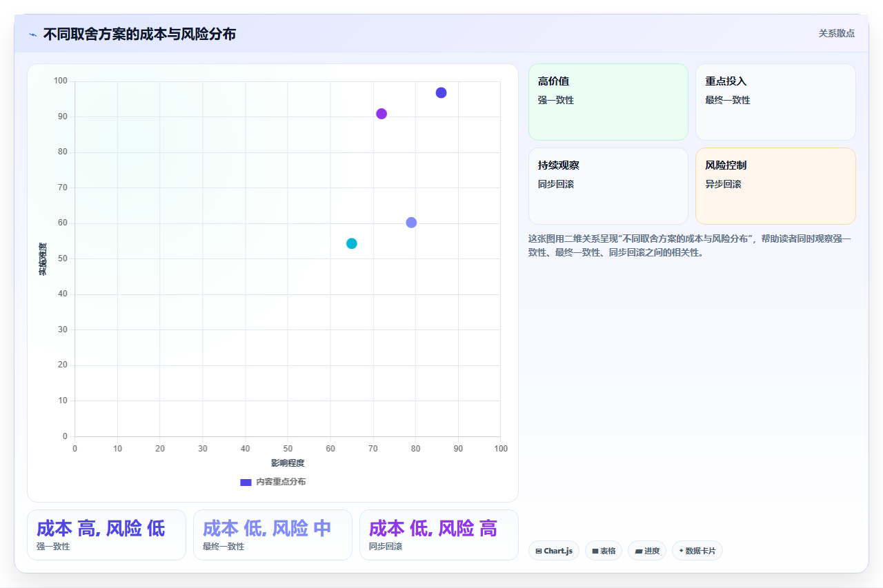Click the x-axis tick label 50
Image resolution: width=883 pixels, height=588 pixels.
[x=288, y=449]
